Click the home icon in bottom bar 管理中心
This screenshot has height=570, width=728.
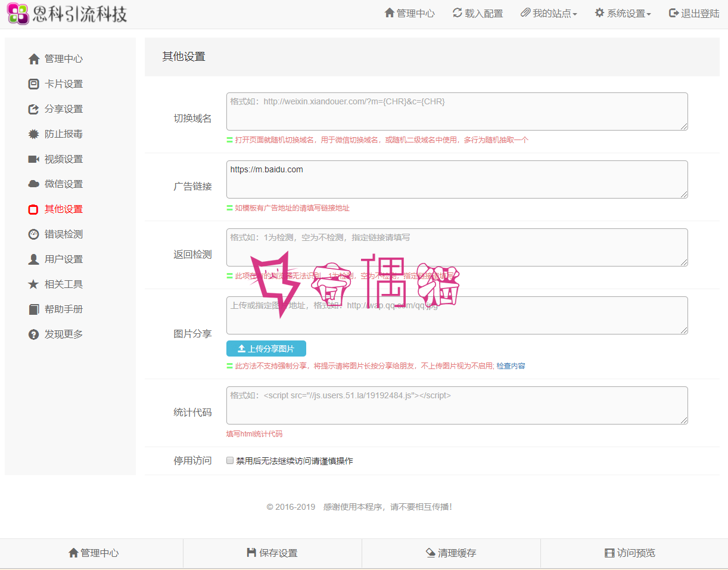73,553
